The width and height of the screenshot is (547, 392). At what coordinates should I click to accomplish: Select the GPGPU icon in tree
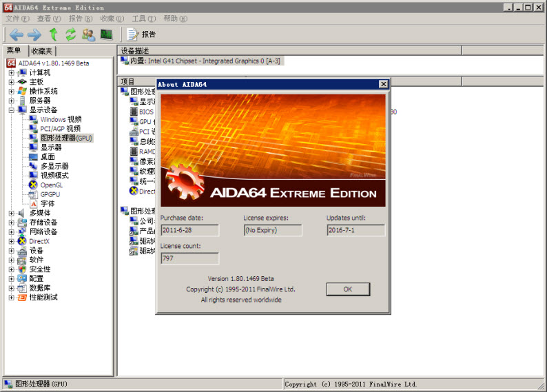pyautogui.click(x=34, y=194)
